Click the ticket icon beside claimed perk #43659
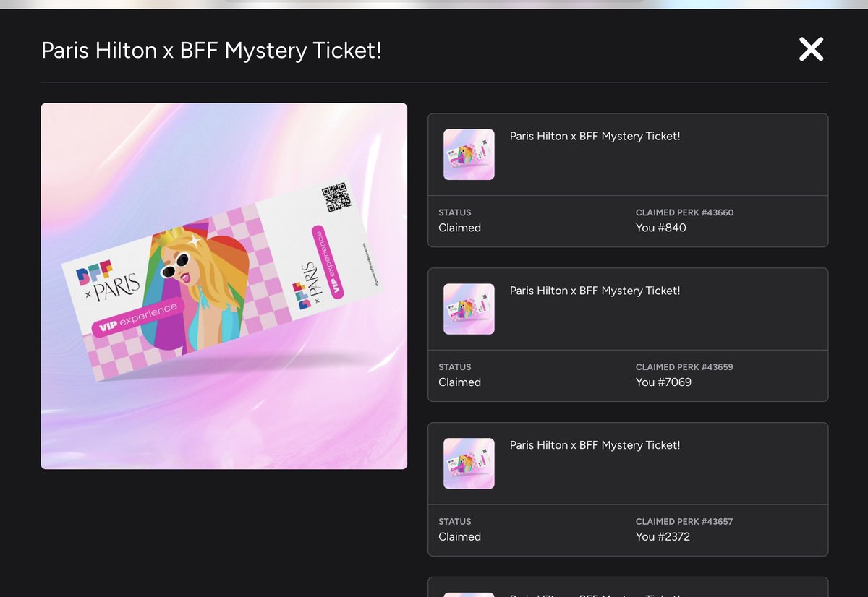868x597 pixels. tap(469, 309)
